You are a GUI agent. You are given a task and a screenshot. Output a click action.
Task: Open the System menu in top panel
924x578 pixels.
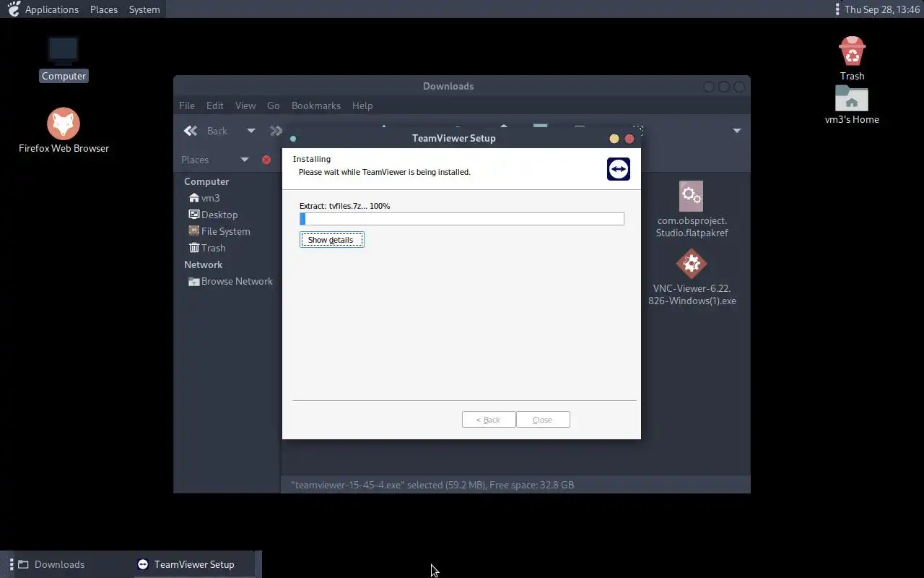[144, 9]
